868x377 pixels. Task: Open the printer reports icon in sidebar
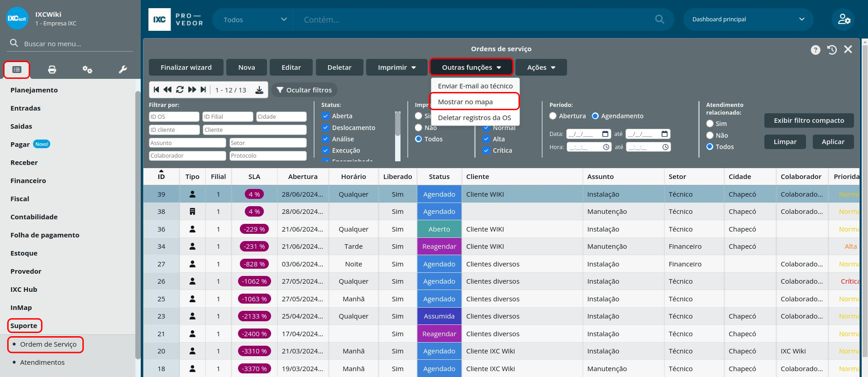52,69
